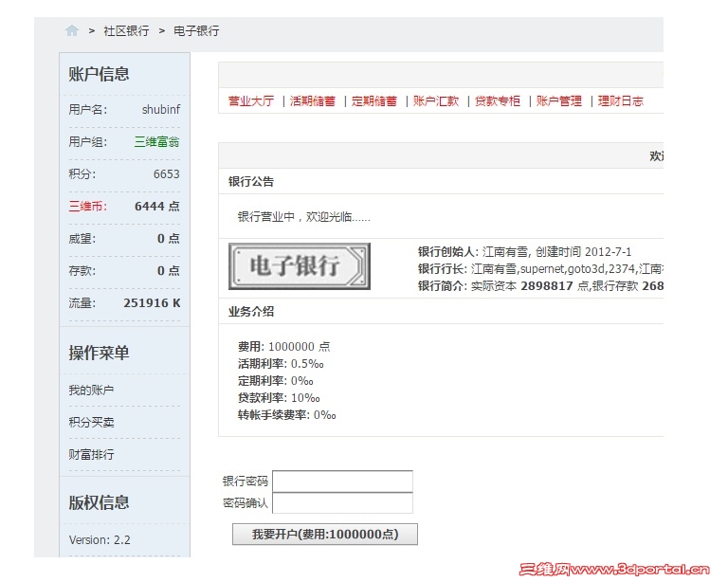This screenshot has width=728, height=582.
Task: Open 财富排行 in the operation menu
Action: pyautogui.click(x=91, y=455)
